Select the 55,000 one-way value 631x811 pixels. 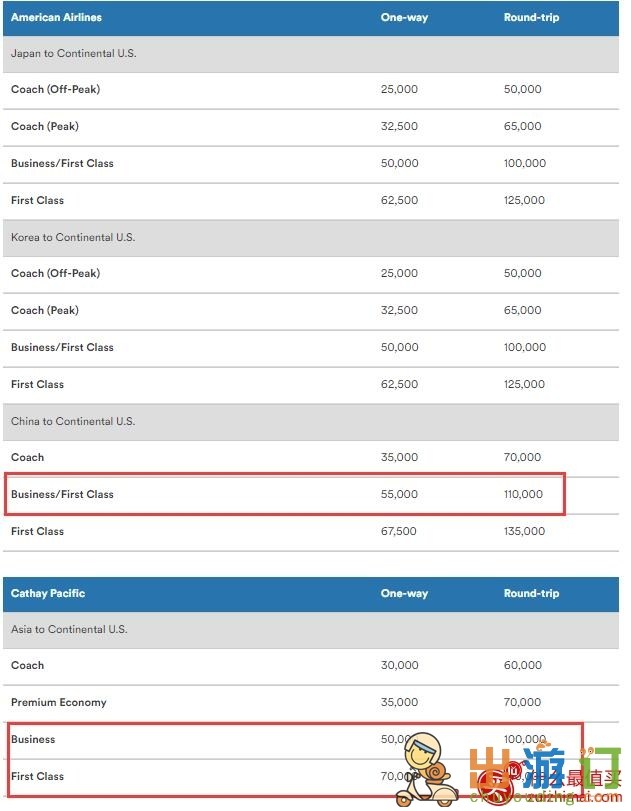coord(399,494)
